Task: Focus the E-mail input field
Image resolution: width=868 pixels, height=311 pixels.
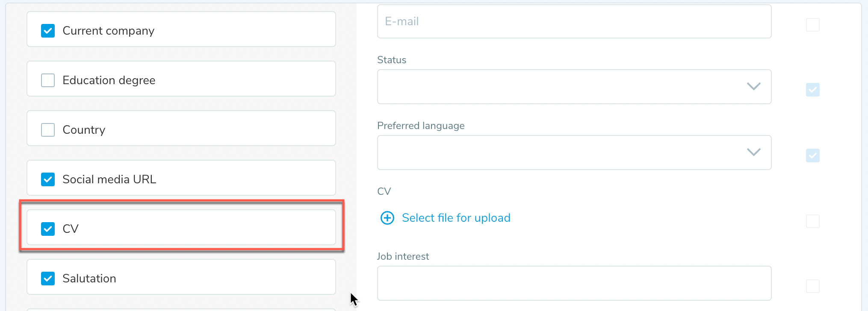Action: tap(574, 21)
